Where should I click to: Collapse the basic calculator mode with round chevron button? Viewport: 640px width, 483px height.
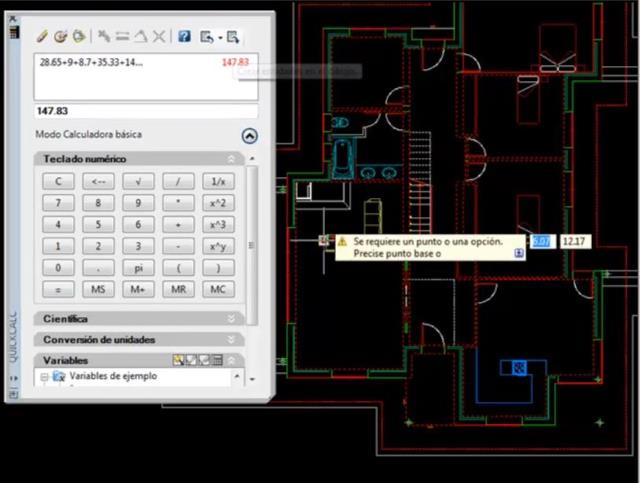[x=249, y=136]
